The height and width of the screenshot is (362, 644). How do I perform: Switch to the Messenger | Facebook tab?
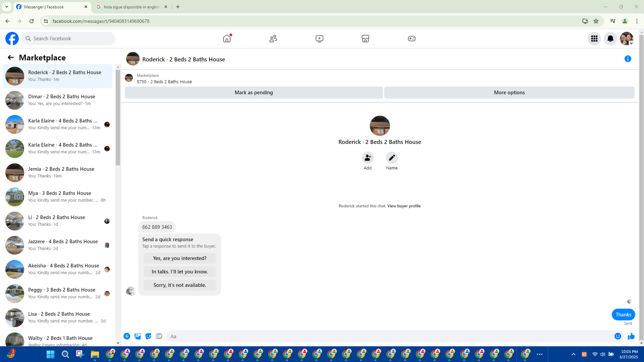click(52, 7)
